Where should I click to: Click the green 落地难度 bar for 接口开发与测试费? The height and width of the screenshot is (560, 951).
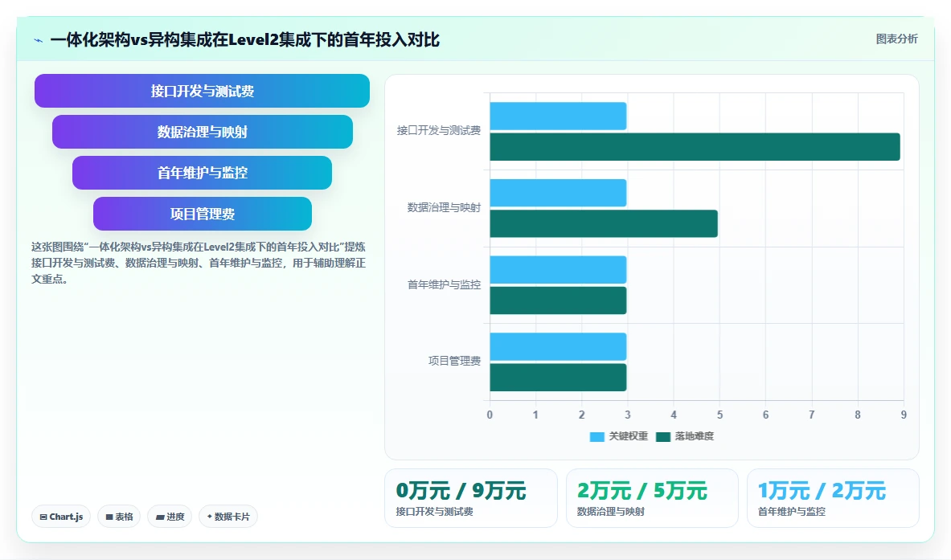tap(695, 147)
